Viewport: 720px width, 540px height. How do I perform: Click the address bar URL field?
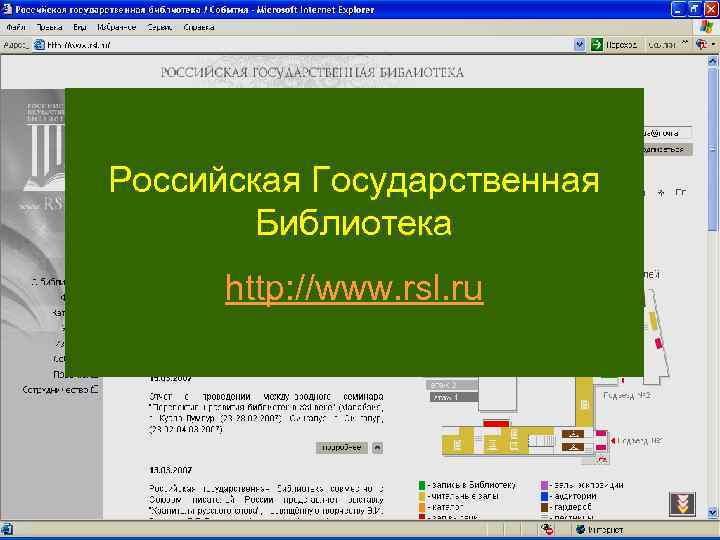(x=303, y=45)
